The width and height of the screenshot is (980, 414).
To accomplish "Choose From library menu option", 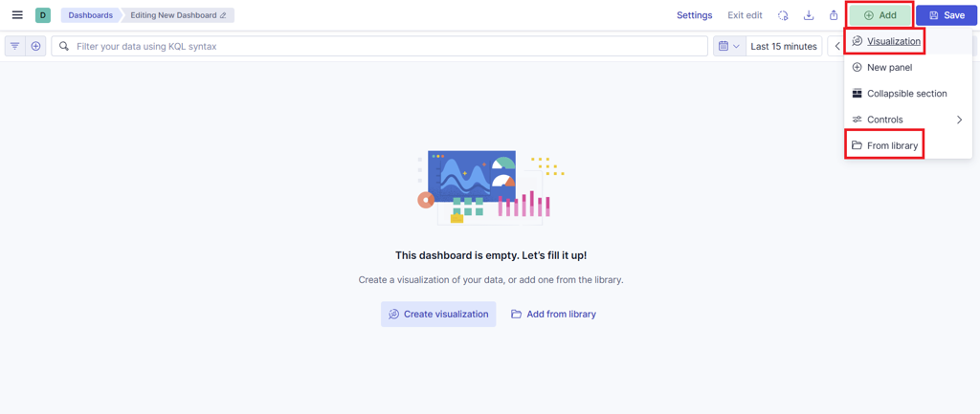I will coord(908,145).
